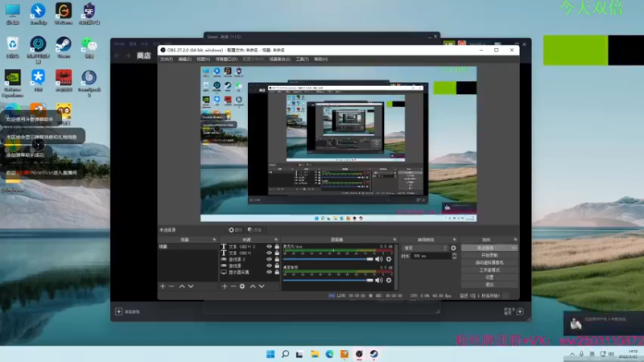Move source up in Sources panel
644x362 pixels.
253,286
